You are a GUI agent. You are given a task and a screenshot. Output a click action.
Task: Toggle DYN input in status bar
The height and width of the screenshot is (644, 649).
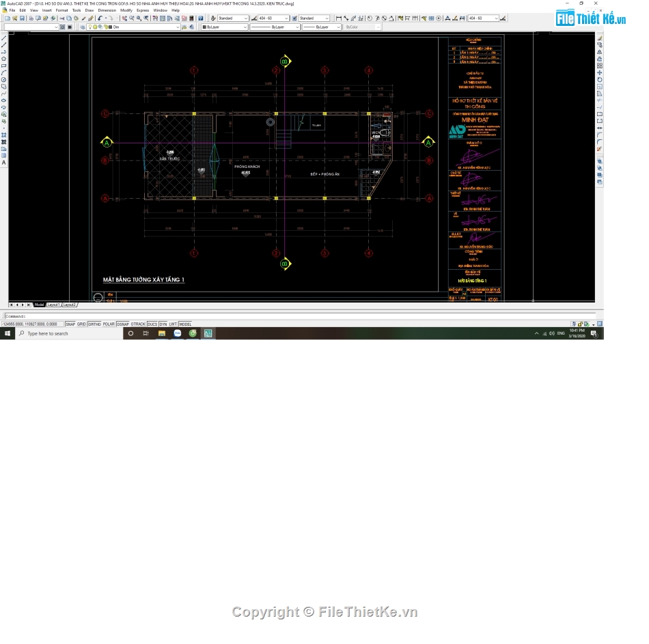tap(163, 324)
